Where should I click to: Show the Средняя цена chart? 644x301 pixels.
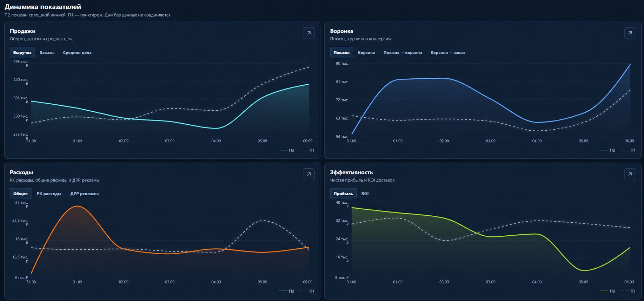77,52
